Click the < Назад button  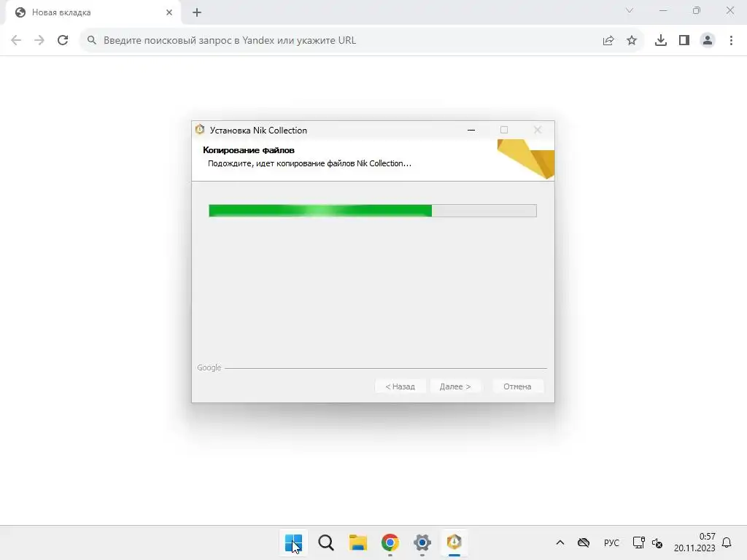(x=400, y=386)
